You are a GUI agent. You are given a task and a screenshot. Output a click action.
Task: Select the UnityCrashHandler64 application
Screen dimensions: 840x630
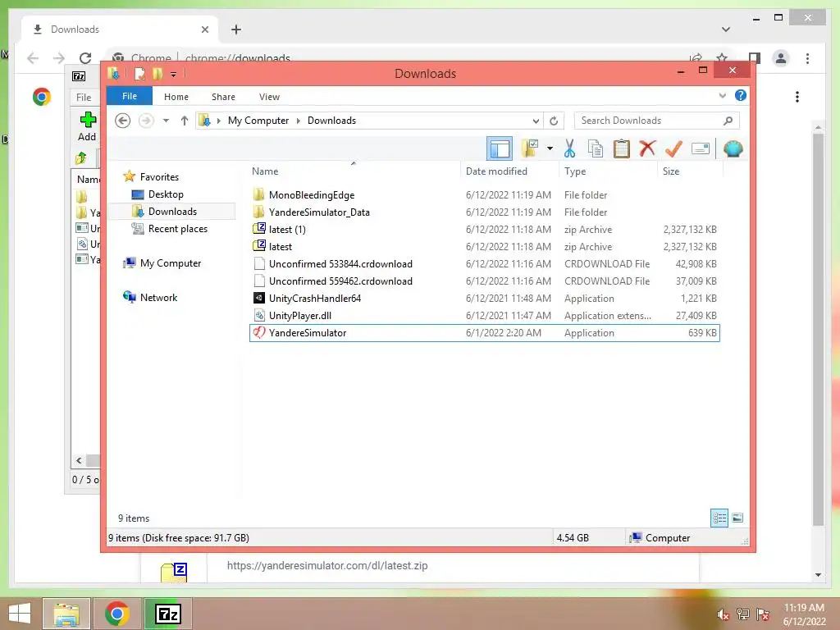pyautogui.click(x=484, y=299)
